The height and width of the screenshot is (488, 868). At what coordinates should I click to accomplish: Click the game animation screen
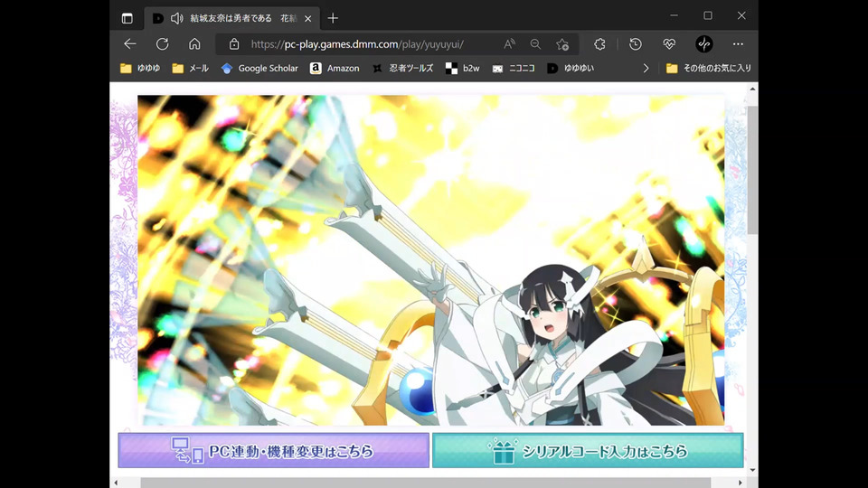[x=430, y=260]
